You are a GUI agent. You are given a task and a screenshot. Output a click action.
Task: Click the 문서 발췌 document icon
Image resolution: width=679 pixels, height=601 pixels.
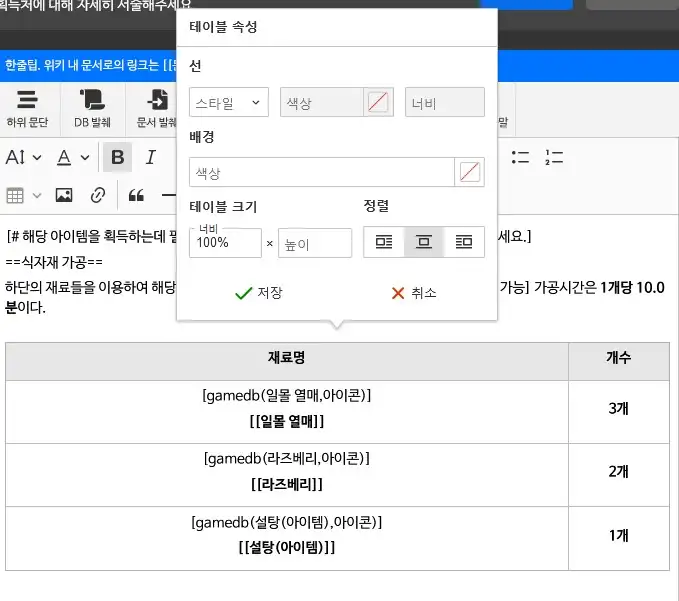157,100
